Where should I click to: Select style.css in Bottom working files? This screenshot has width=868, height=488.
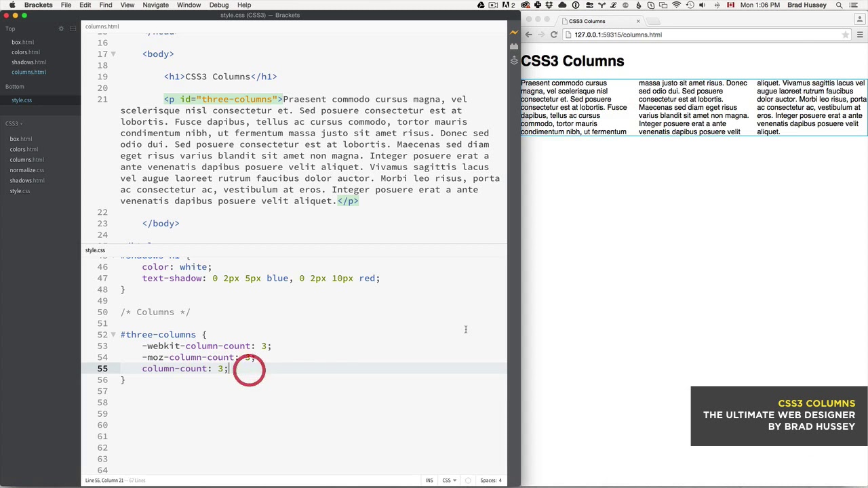pyautogui.click(x=22, y=100)
